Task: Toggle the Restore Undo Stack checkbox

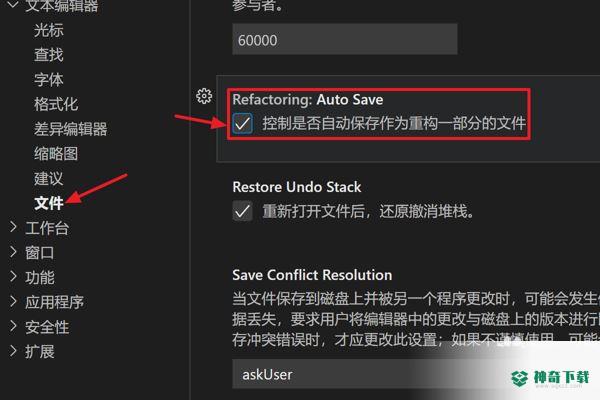Action: pyautogui.click(x=242, y=211)
